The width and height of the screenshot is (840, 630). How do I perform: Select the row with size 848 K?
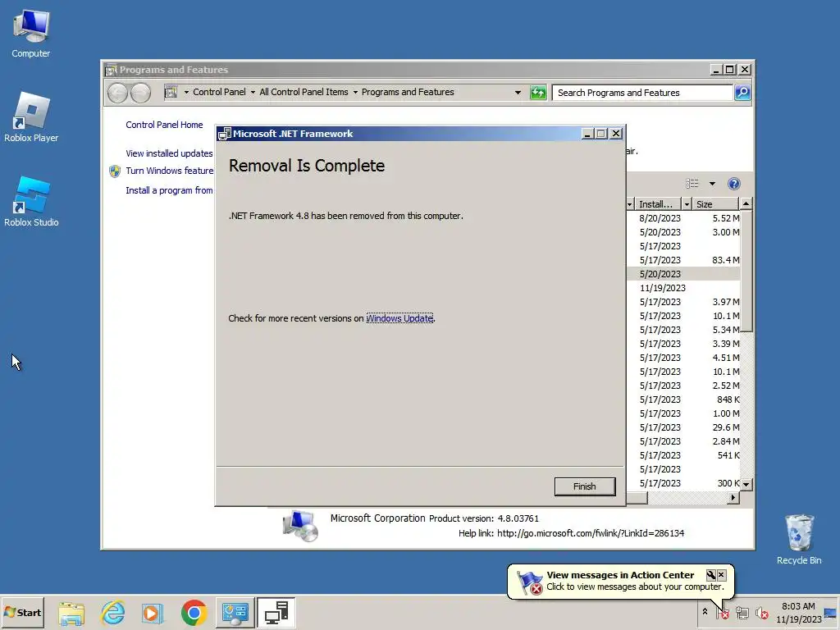coord(683,399)
